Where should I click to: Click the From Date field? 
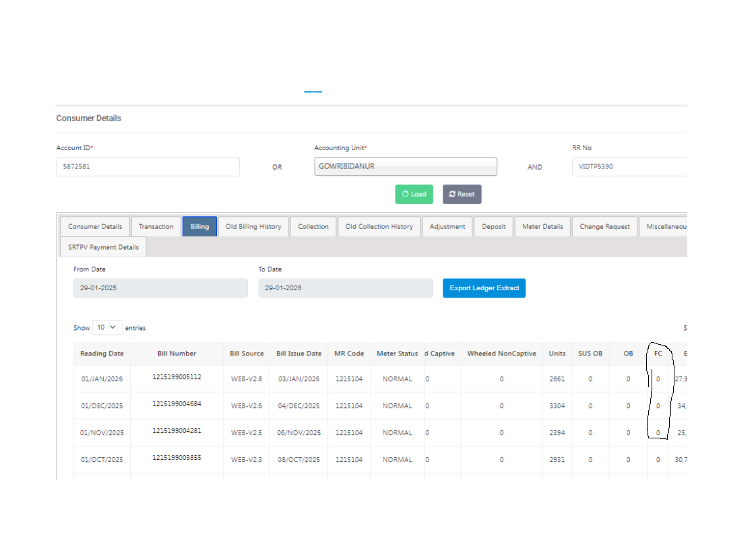point(160,288)
